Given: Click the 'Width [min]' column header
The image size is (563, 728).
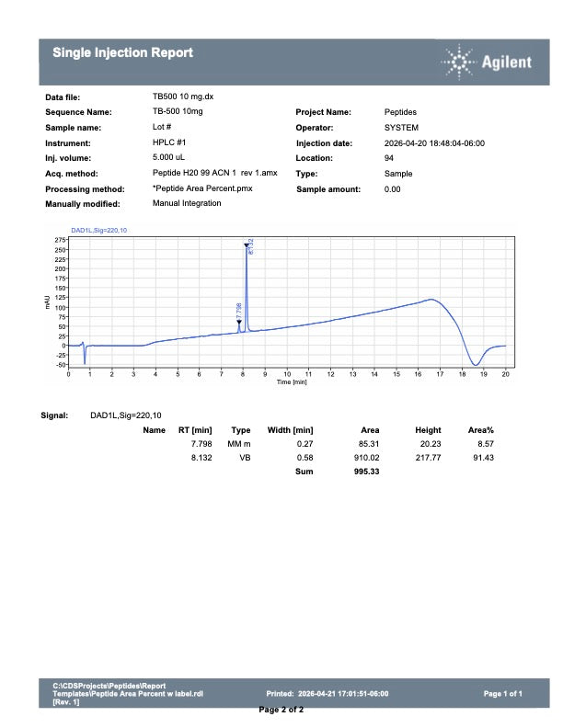Looking at the screenshot, I should pos(291,430).
